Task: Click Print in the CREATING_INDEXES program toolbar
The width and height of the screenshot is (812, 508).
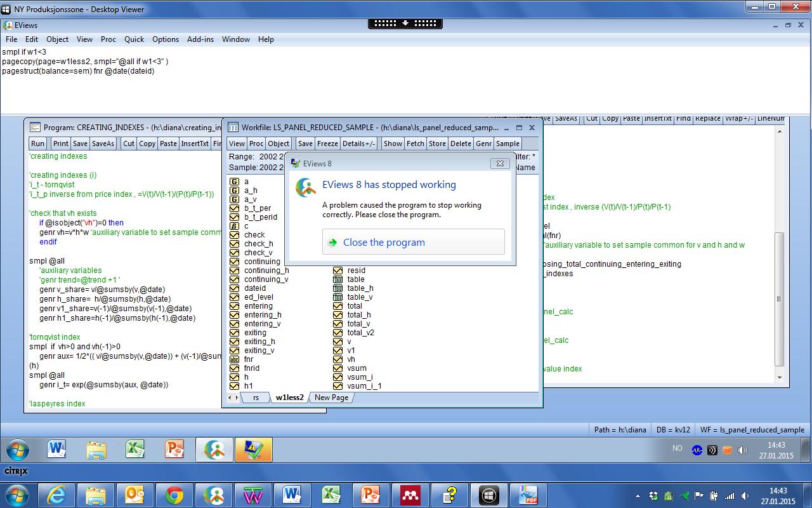Action: click(61, 144)
